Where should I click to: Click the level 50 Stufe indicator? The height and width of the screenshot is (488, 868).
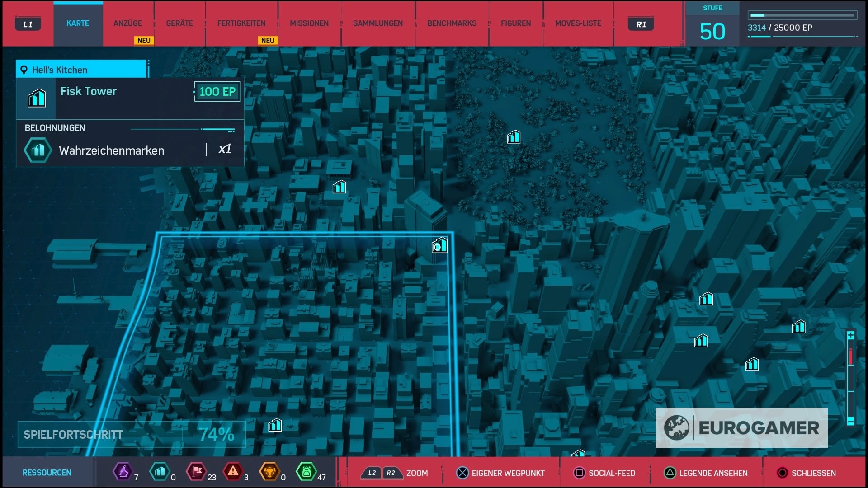(712, 25)
